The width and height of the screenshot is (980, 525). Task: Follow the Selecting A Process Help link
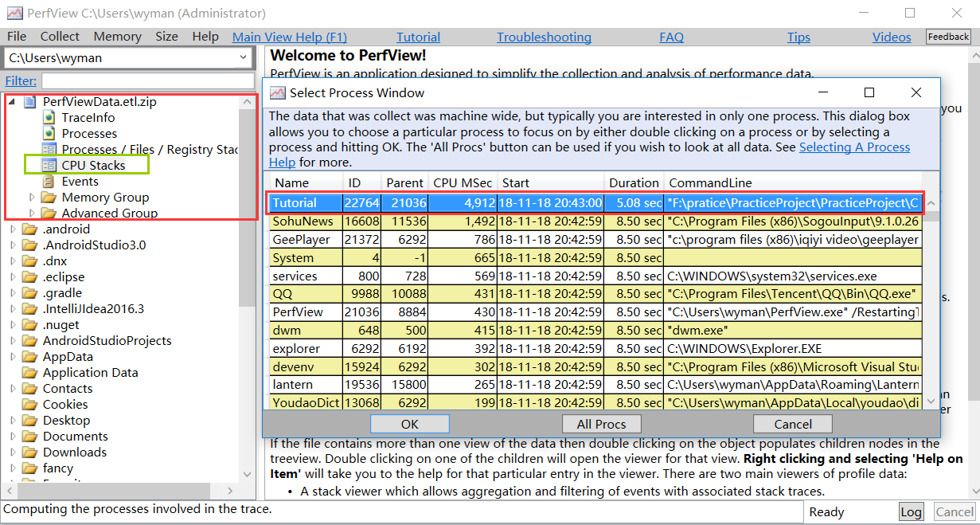pyautogui.click(x=855, y=147)
